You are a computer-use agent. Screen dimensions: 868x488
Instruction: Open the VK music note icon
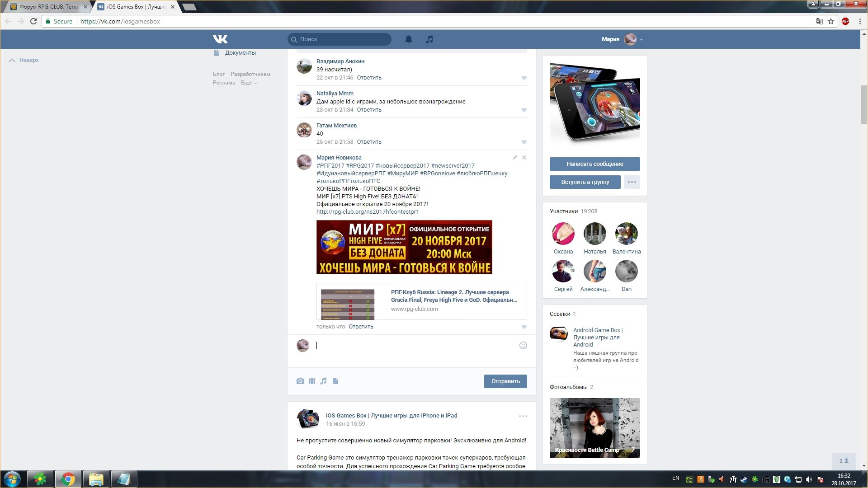[x=429, y=39]
